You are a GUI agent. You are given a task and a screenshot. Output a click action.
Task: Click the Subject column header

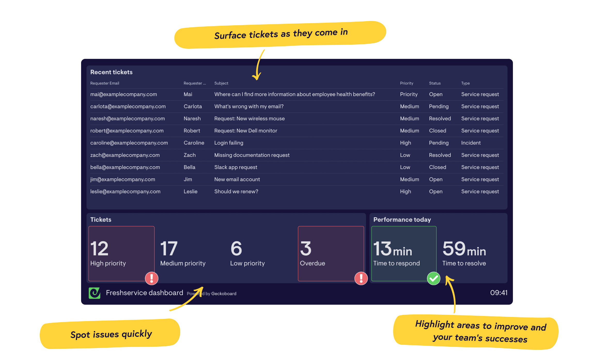(221, 83)
